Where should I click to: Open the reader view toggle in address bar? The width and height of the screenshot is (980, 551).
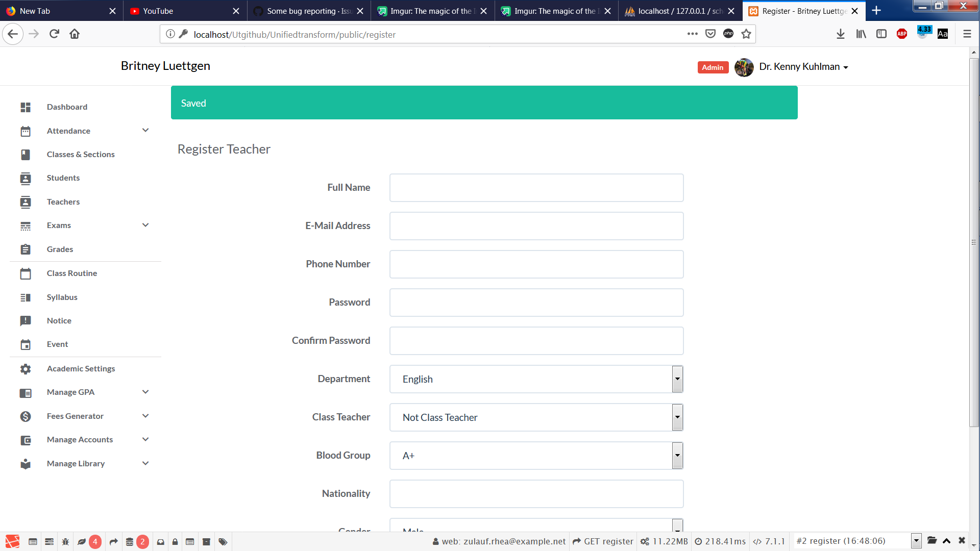[x=943, y=34]
